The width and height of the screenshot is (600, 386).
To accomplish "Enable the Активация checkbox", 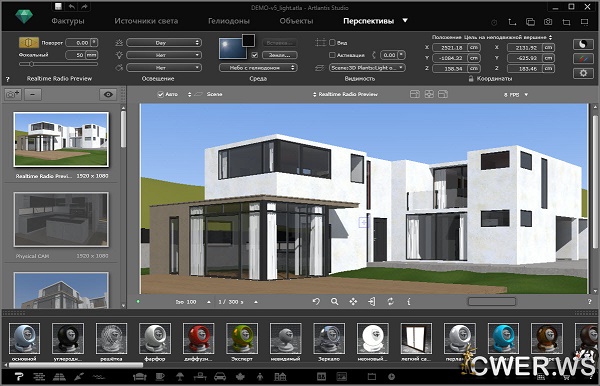I will [332, 55].
